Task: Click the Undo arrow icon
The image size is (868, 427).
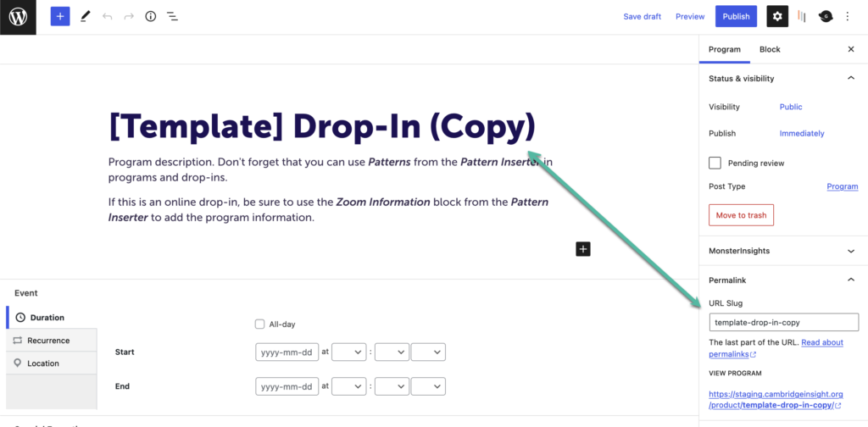Action: [107, 16]
